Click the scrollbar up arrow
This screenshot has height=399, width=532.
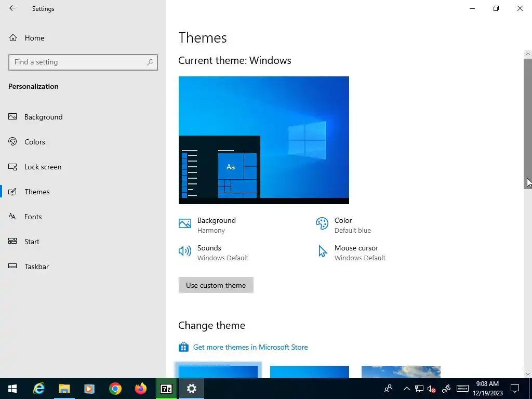click(x=528, y=54)
